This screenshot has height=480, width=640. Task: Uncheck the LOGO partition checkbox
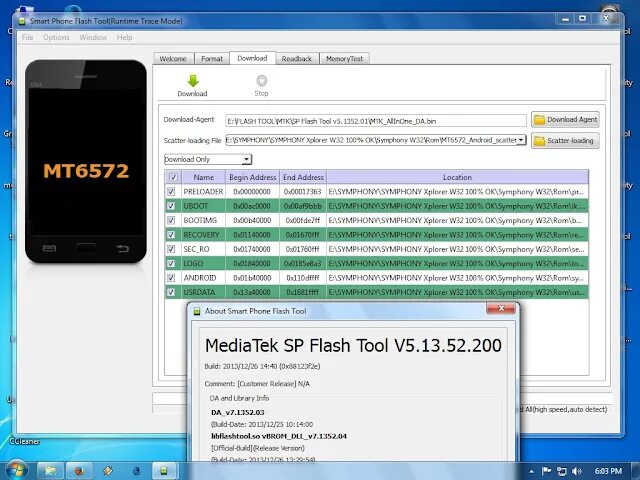click(x=171, y=263)
